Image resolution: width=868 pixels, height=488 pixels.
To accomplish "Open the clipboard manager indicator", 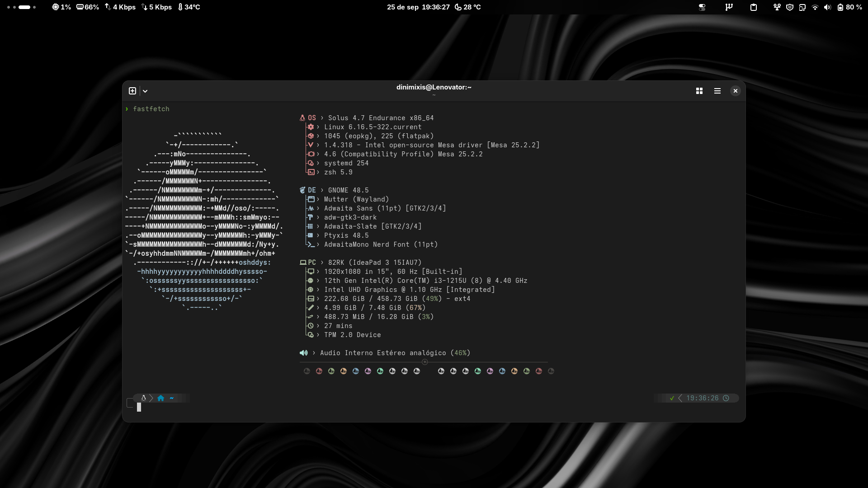I will pos(754,7).
